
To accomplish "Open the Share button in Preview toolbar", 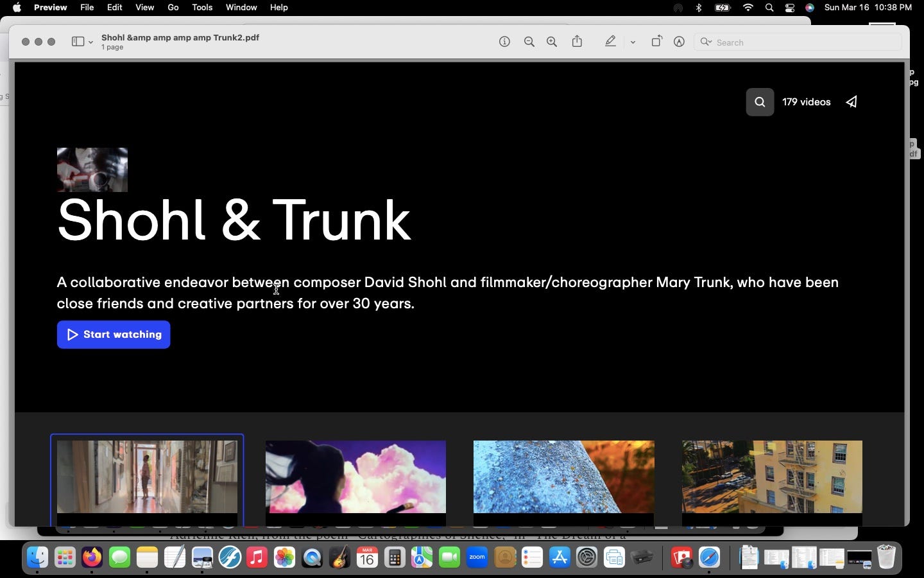I will tap(577, 41).
